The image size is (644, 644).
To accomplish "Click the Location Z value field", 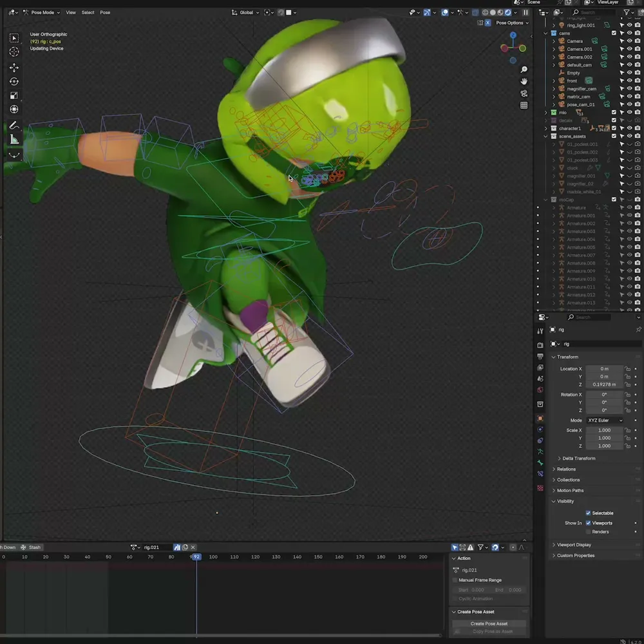I will 604,384.
